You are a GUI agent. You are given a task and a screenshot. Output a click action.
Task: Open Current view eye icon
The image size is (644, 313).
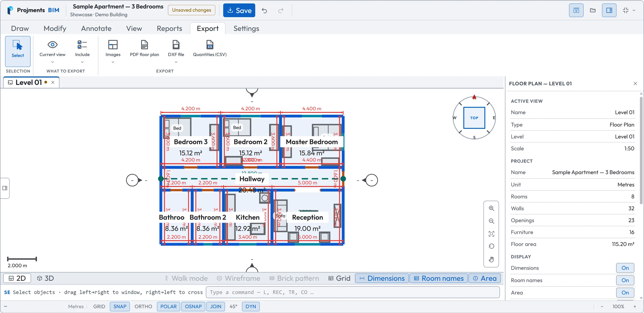[x=52, y=45]
